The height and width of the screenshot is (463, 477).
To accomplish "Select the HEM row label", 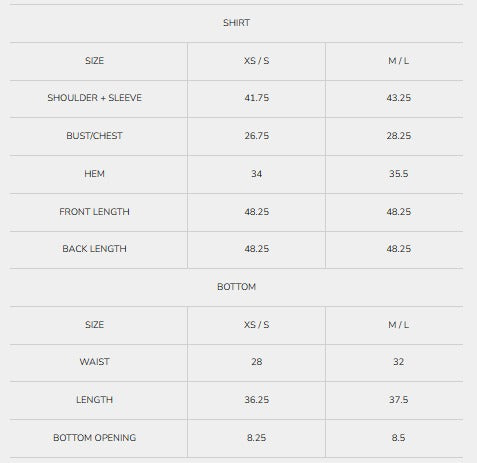I will [x=94, y=174].
